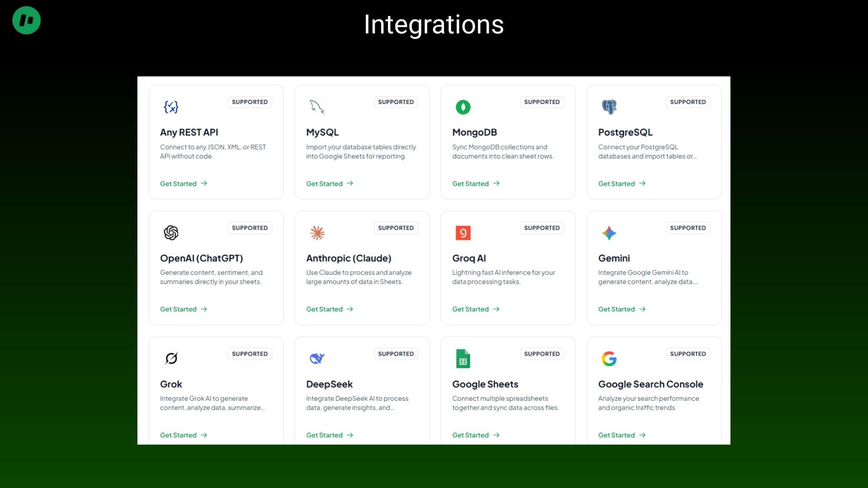Click the top-left circular app logo
Screen dimensions: 868x488
(x=26, y=20)
